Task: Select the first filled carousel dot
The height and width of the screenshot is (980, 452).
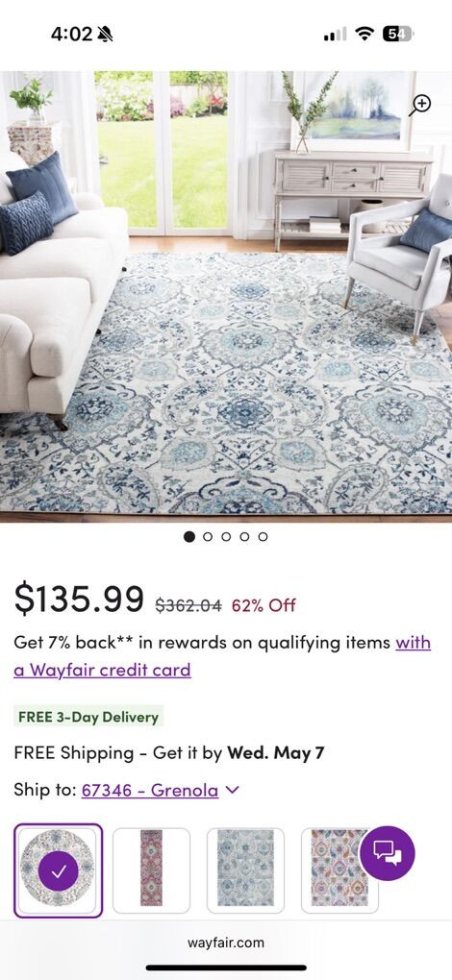Action: tap(189, 536)
